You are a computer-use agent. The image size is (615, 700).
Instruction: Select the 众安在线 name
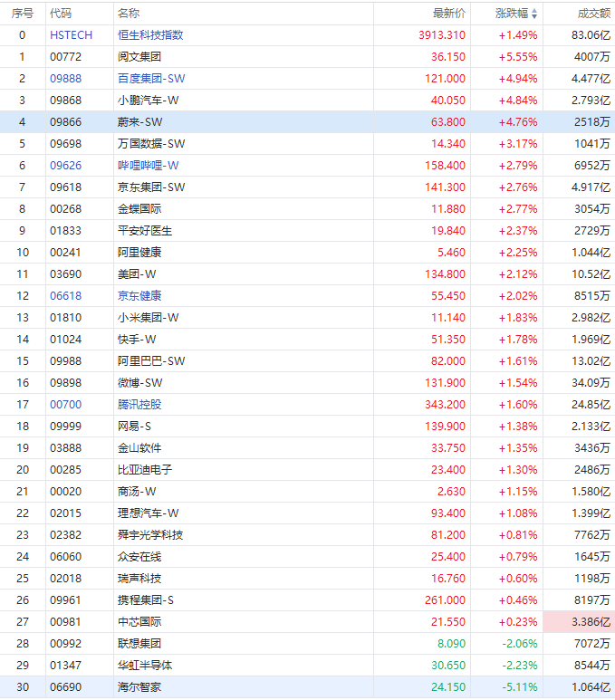tap(139, 557)
